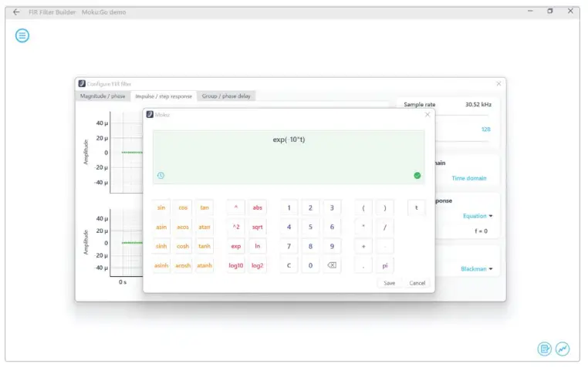This screenshot has height=367, width=588.
Task: Insert the asinh function
Action: [x=161, y=265]
